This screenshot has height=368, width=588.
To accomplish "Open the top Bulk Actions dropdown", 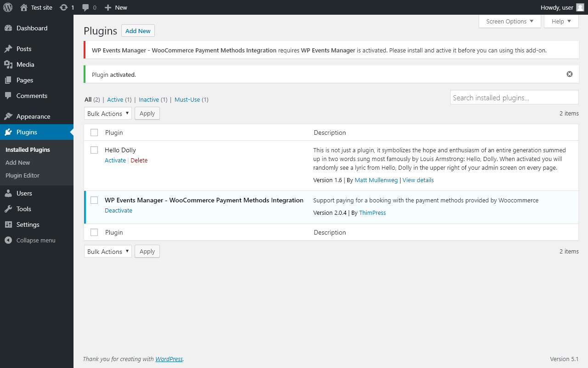I will click(x=108, y=114).
